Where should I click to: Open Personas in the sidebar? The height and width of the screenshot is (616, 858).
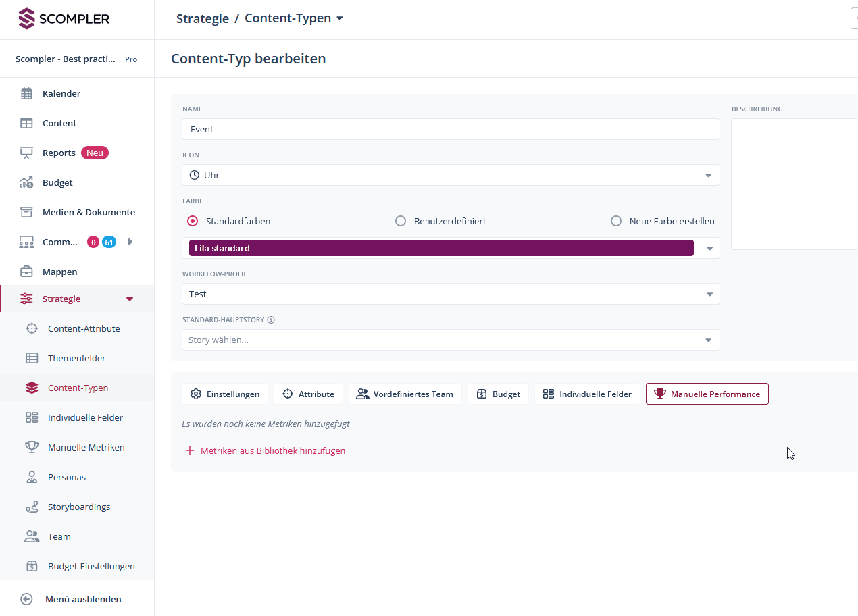tap(67, 477)
